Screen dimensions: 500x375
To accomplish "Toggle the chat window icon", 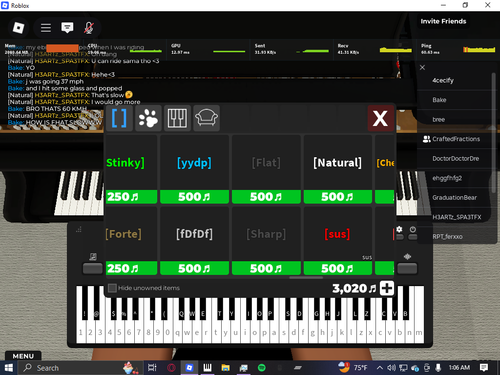I will (67, 28).
